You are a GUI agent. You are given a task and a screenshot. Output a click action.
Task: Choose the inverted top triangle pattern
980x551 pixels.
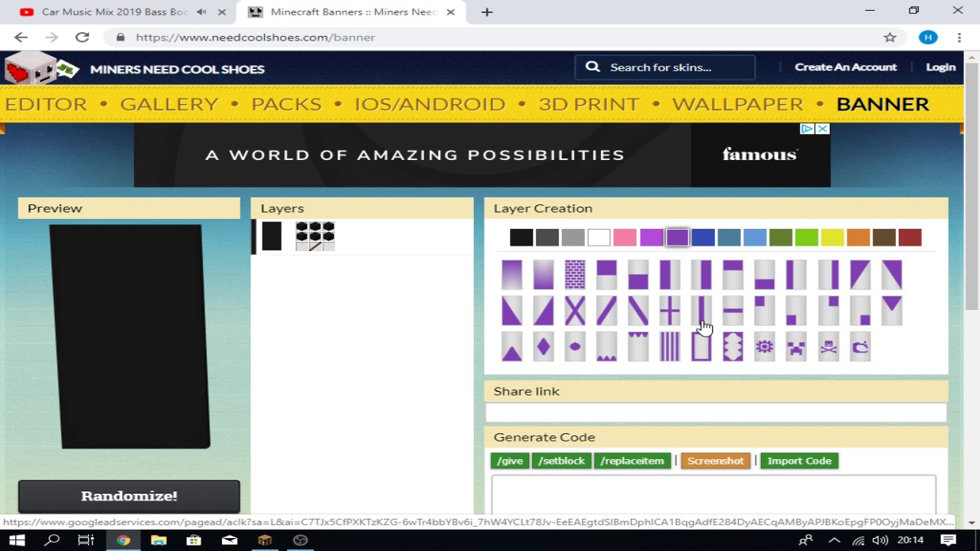pos(892,311)
